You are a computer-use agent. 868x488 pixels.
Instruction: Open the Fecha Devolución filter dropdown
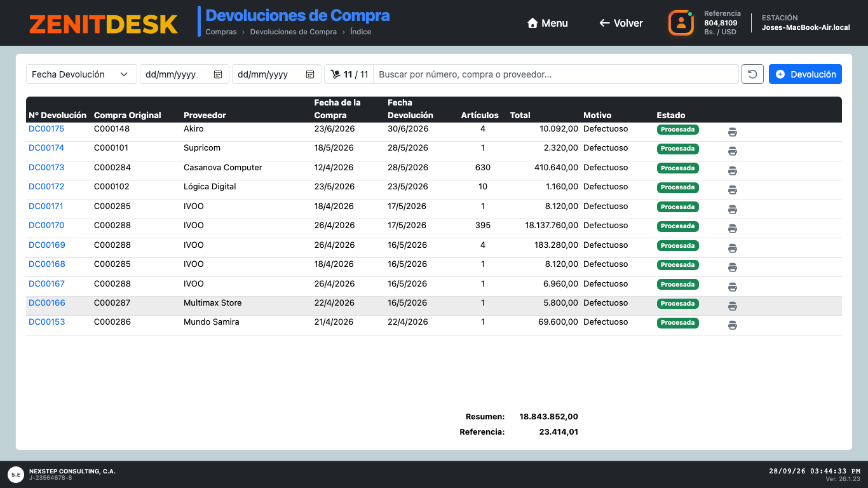pos(81,74)
